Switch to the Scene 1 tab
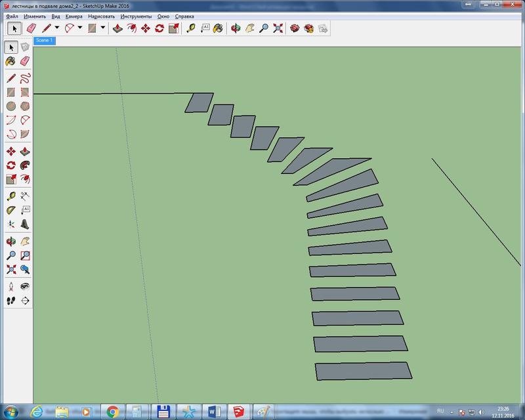The image size is (525, 420). [44, 41]
